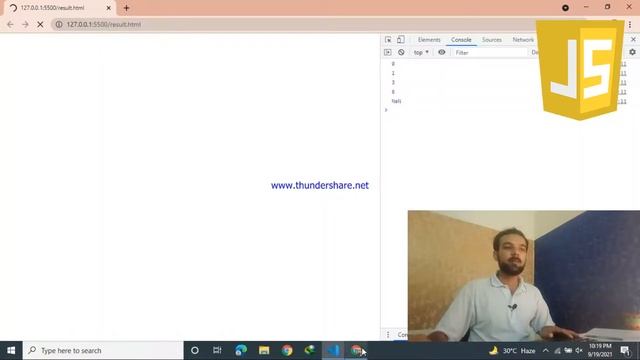640x360 pixels.
Task: Close the DevTools panel
Action: click(633, 40)
